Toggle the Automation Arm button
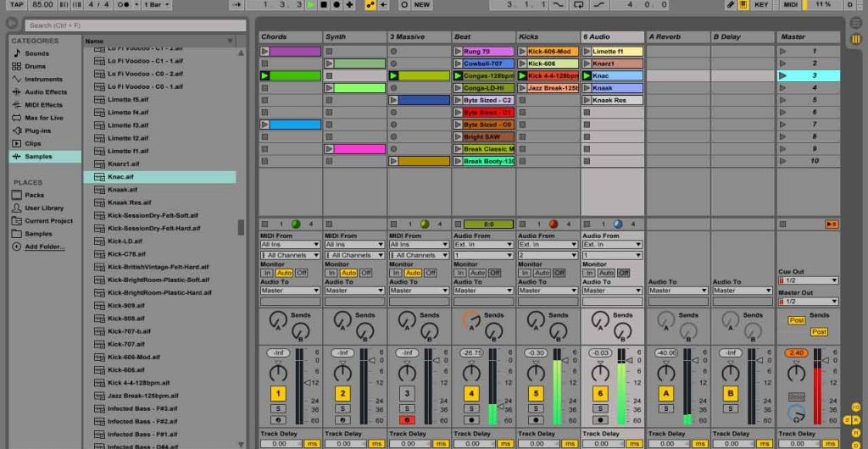This screenshot has width=868, height=449. pos(370,4)
